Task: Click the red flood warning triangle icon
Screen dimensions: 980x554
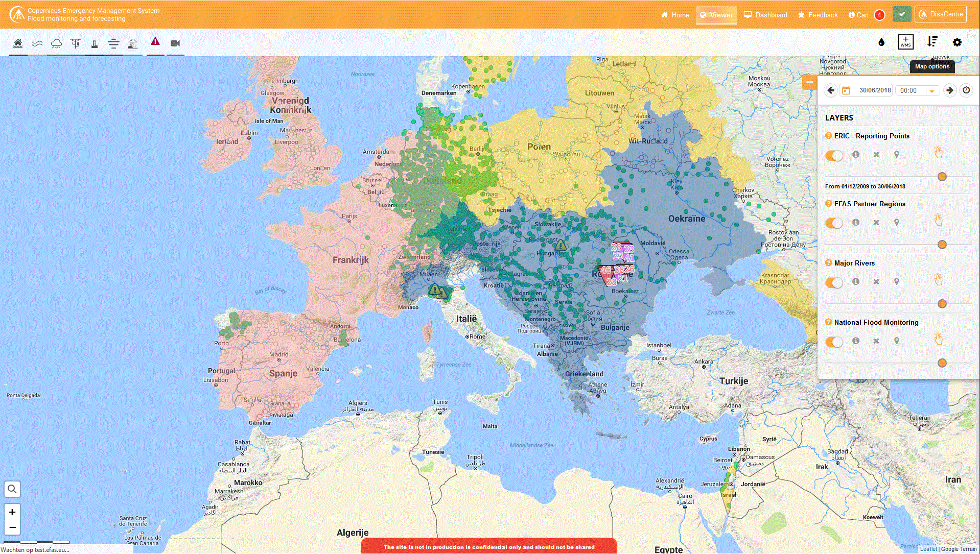Action: click(155, 43)
